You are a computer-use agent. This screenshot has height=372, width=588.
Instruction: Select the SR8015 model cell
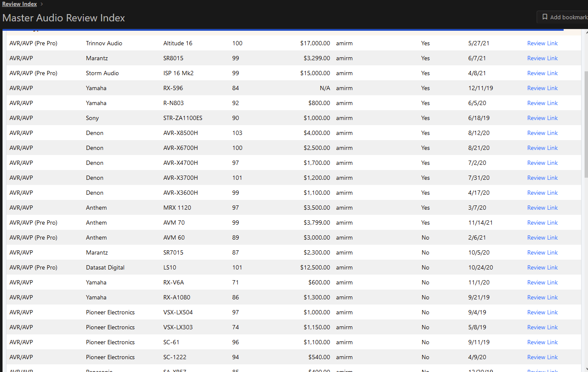(x=173, y=58)
